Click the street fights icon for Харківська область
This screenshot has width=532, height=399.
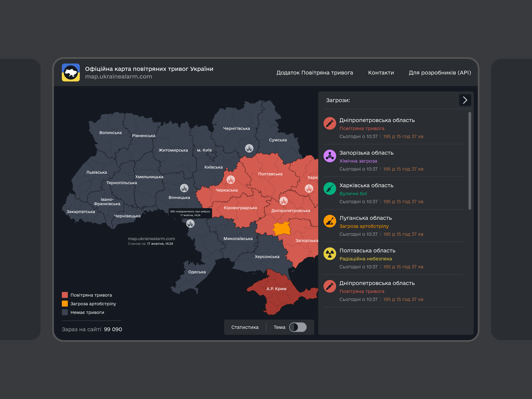pyautogui.click(x=330, y=189)
